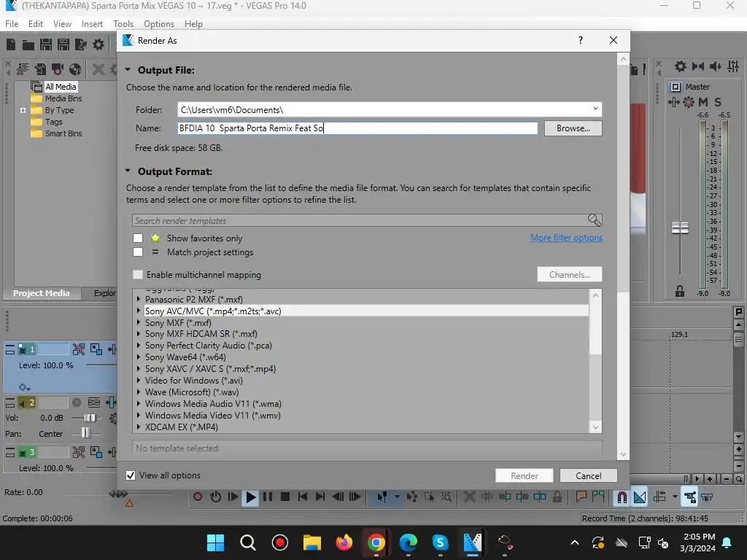This screenshot has height=560, width=747.
Task: Open the Insert menu
Action: [92, 24]
